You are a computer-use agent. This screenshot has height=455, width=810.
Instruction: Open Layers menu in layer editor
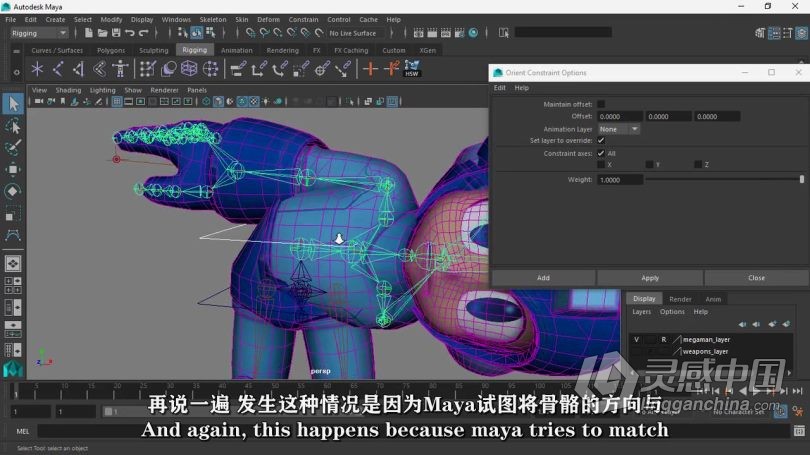642,312
